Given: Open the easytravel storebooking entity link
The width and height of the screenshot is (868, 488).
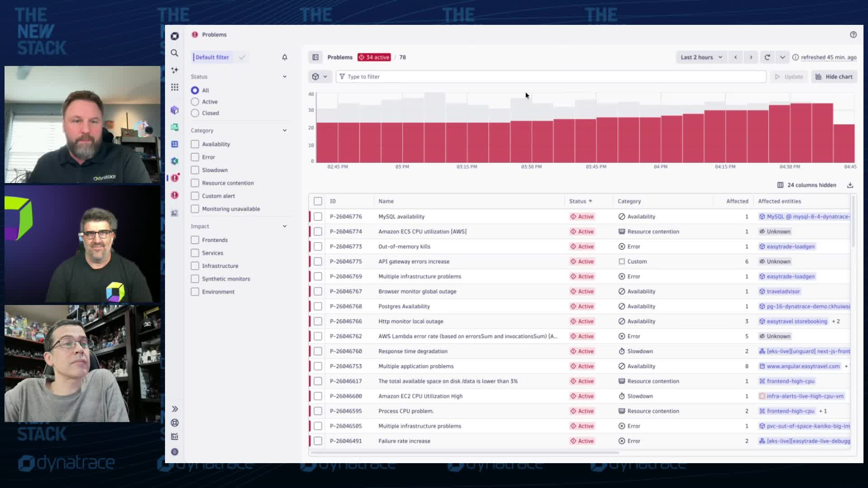Looking at the screenshot, I should 793,321.
